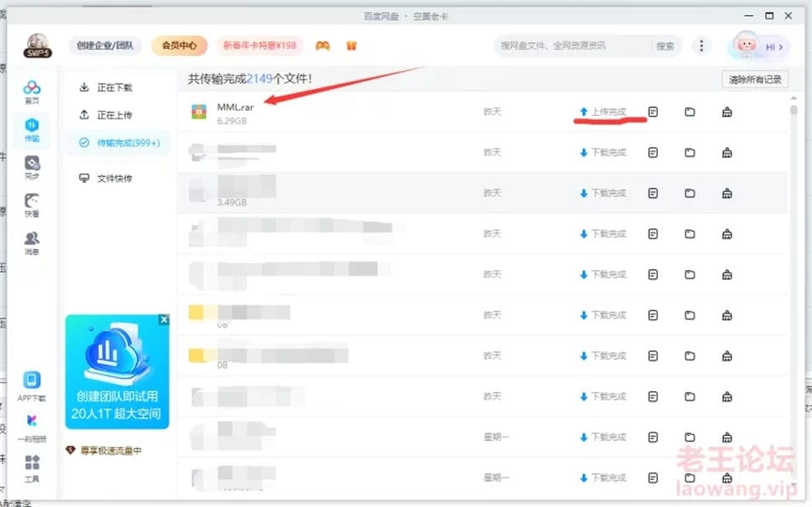Click 清除所有记录 to clear all records
812x507 pixels.
[755, 80]
